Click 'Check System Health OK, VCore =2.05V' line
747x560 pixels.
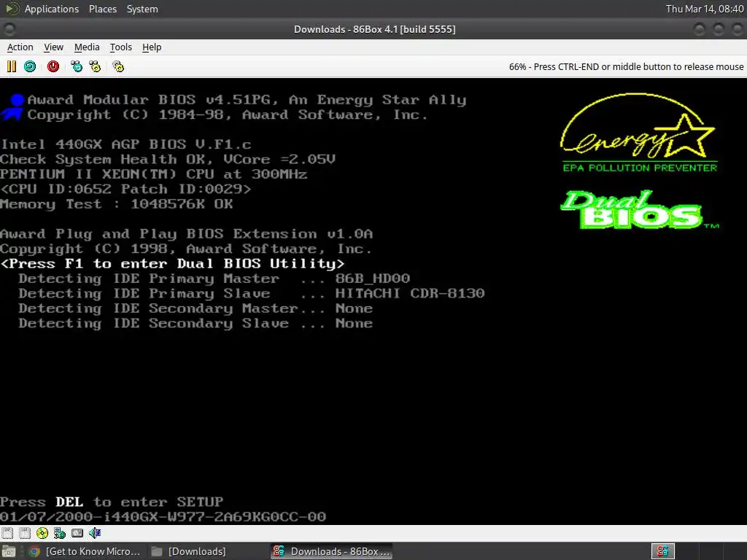168,159
